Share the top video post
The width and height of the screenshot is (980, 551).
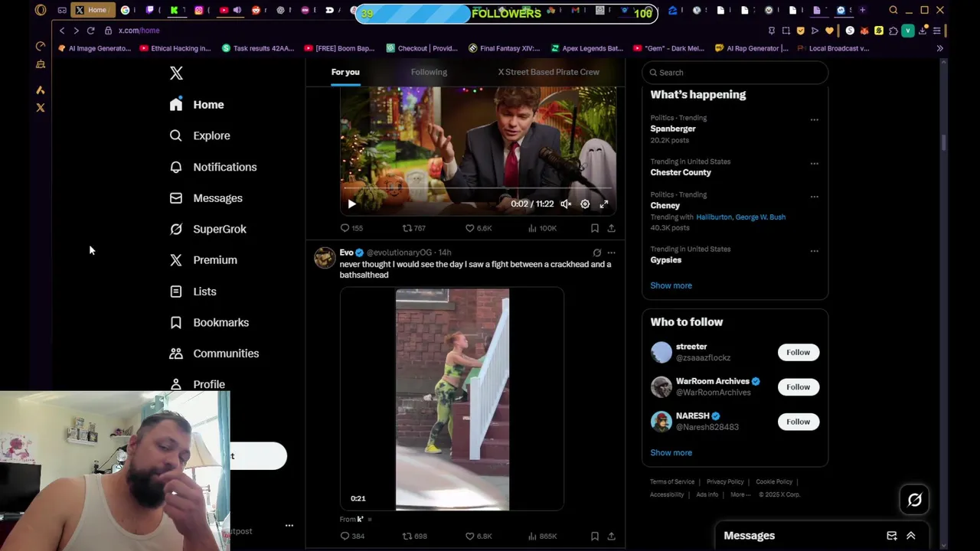pyautogui.click(x=611, y=228)
